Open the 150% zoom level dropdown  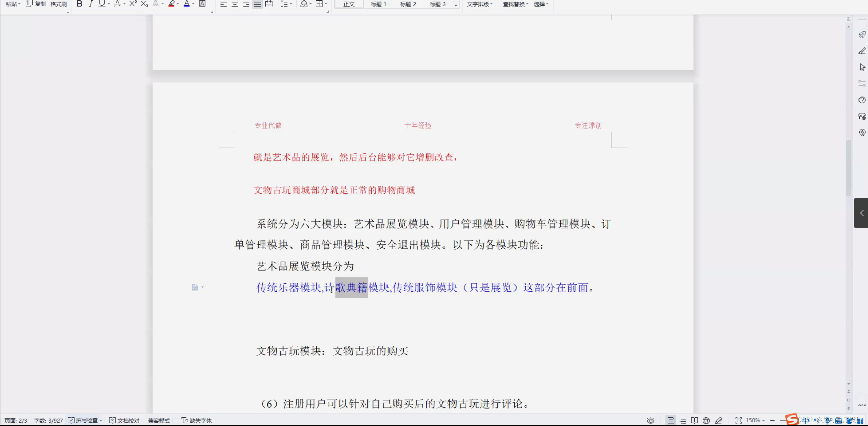coord(755,420)
